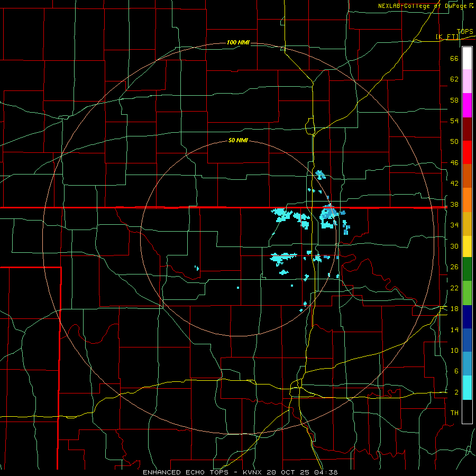The image size is (476, 476).
Task: Click the light green legend swatch
Action: (x=467, y=293)
